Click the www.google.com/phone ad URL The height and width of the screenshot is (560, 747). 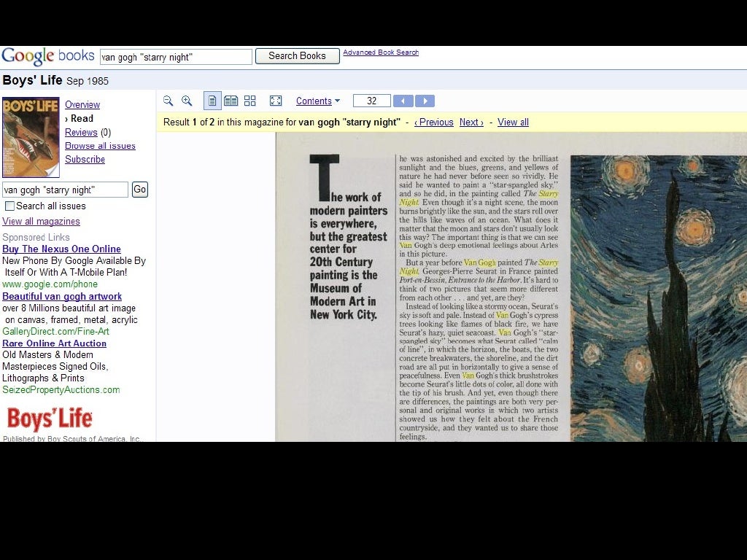pyautogui.click(x=50, y=284)
